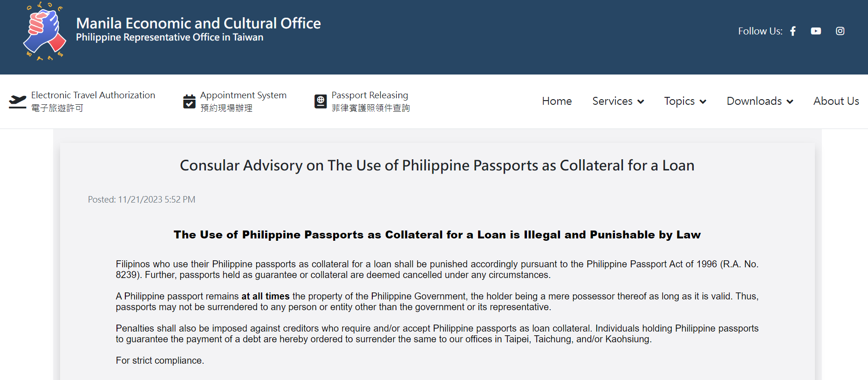Click Manila Economic and Cultural Office title
Viewport: 868px width, 380px height.
[198, 23]
